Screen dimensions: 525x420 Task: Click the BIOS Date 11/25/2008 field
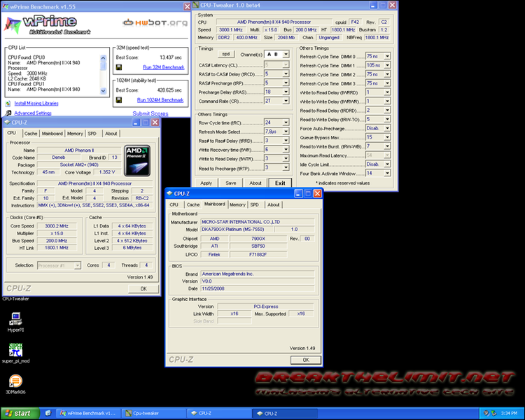coord(257,288)
